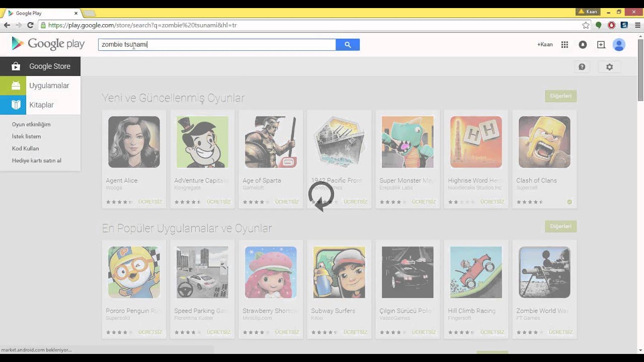644x362 pixels.
Task: Open the Speed Parking Game icon
Action: point(202,273)
